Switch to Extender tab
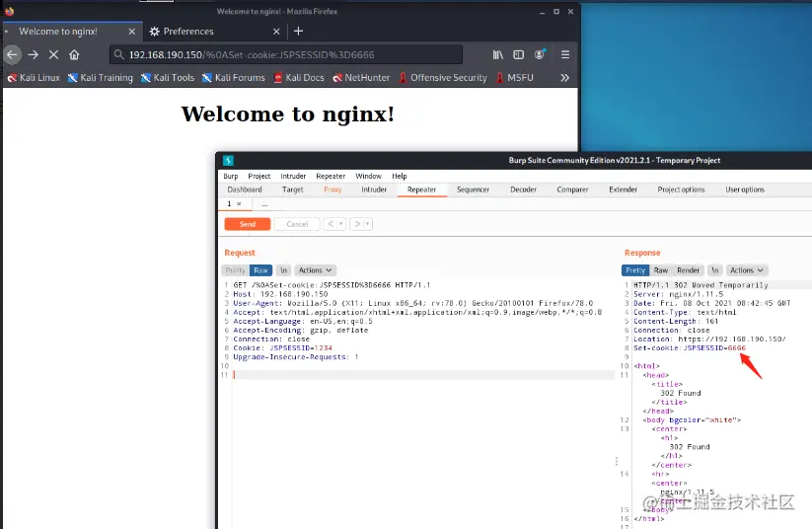812x529 pixels. [623, 189]
